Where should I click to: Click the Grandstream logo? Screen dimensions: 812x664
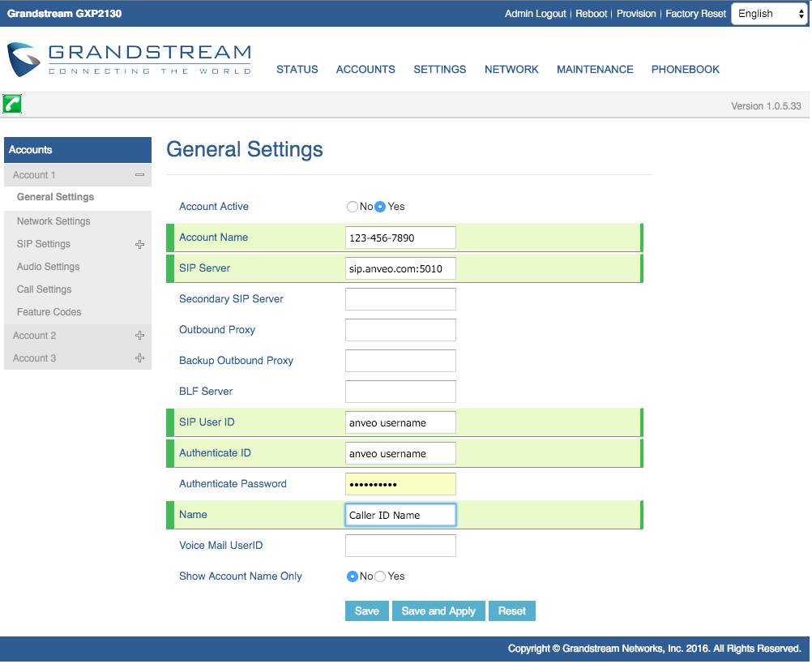tap(129, 59)
